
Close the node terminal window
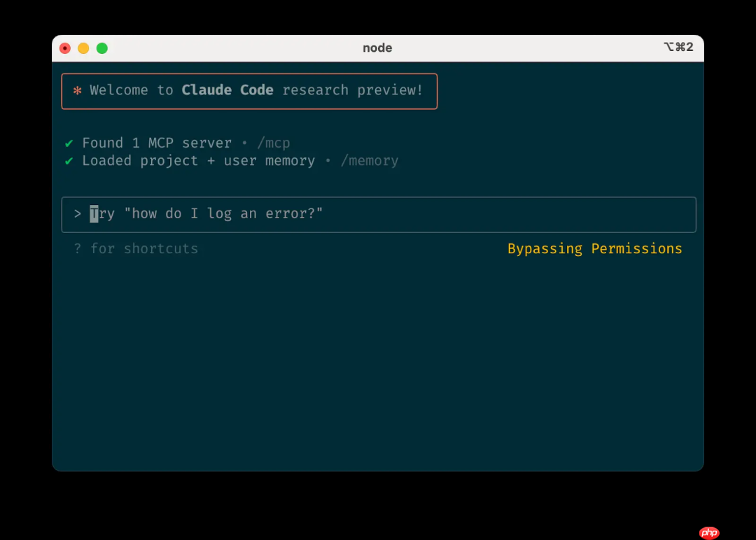click(x=65, y=48)
